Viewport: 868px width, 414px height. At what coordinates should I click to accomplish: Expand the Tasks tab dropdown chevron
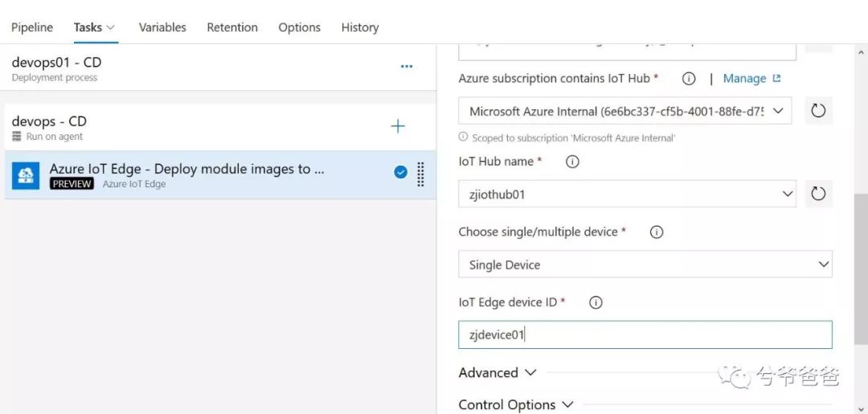click(110, 27)
